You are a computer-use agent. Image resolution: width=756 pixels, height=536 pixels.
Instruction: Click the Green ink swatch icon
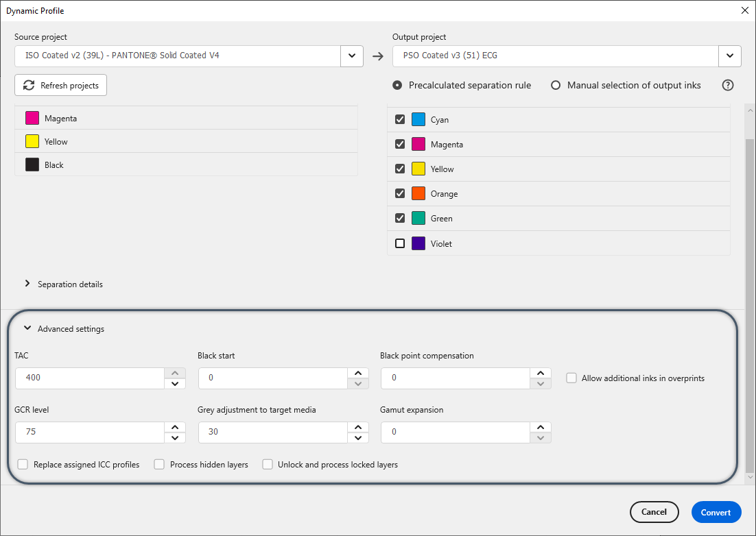(418, 218)
